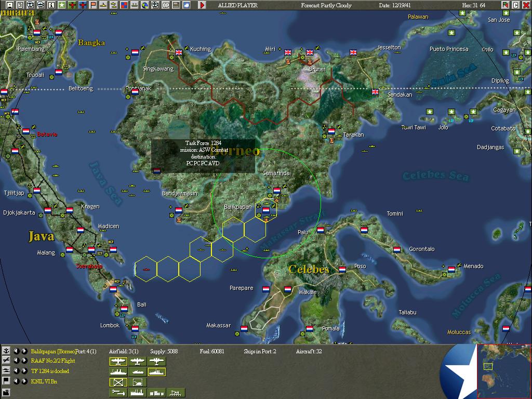Click the British flag base at Sandakan
The height and width of the screenshot is (399, 532).
point(375,91)
